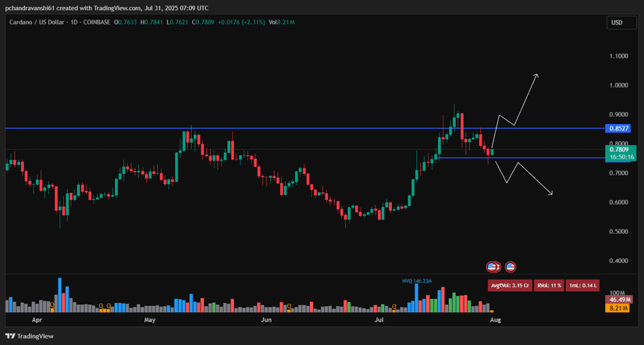Click the HVQ 146.23M volume label
Screen dimensions: 644x345
pos(417,281)
